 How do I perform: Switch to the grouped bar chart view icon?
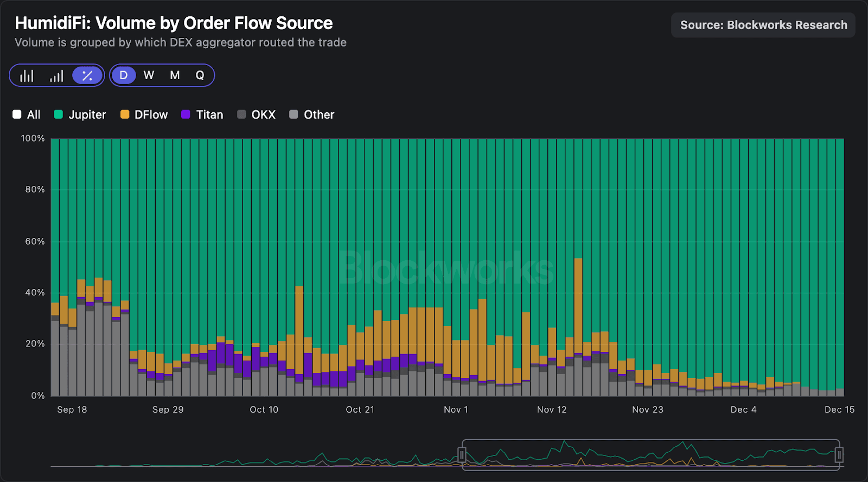pyautogui.click(x=27, y=75)
